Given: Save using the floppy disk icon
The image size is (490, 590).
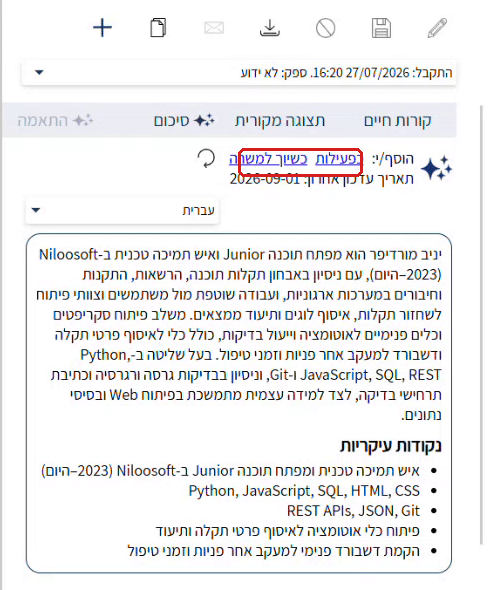Looking at the screenshot, I should (381, 28).
